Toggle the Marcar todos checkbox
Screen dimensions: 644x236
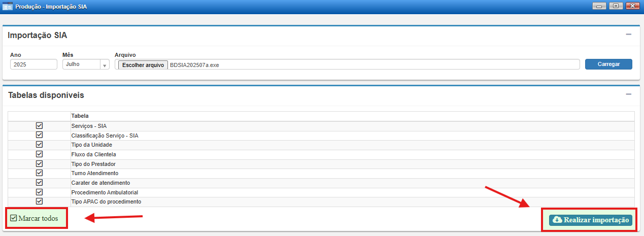pyautogui.click(x=14, y=218)
